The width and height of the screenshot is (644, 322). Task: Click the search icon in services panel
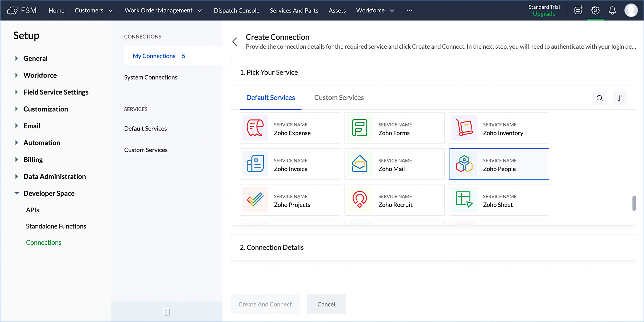coord(600,98)
